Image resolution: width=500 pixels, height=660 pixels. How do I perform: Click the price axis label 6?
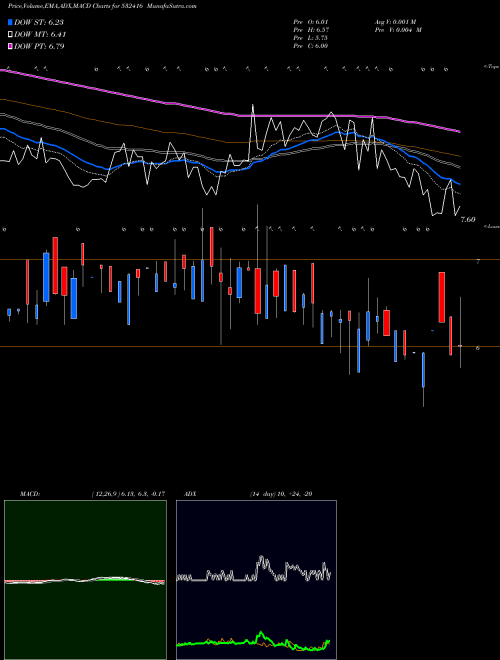click(478, 348)
